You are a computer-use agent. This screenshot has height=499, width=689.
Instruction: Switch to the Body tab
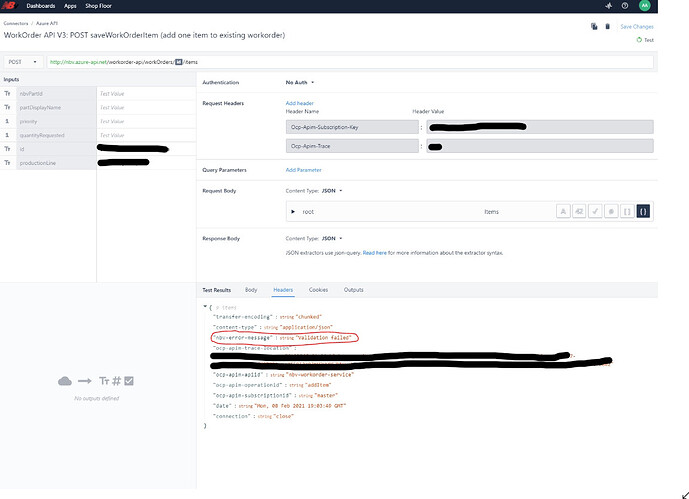tap(251, 290)
